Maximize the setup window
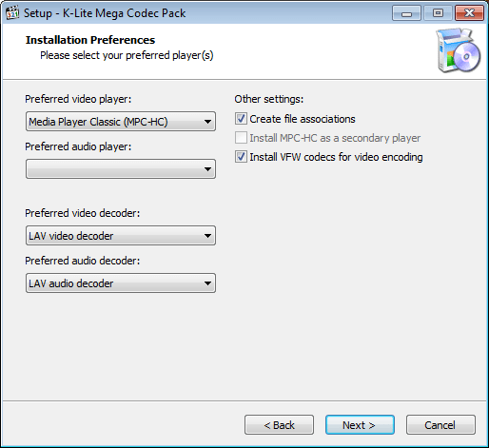 tap(438, 13)
